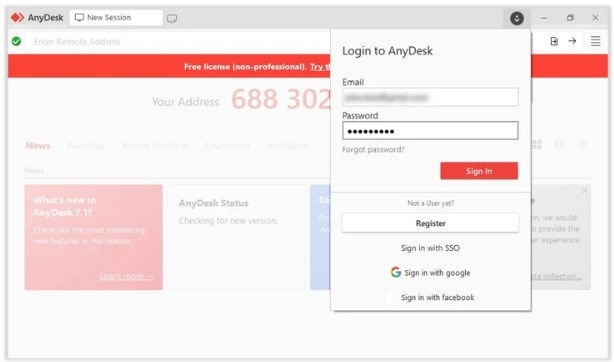Click the green connection status checkmark

pos(16,41)
